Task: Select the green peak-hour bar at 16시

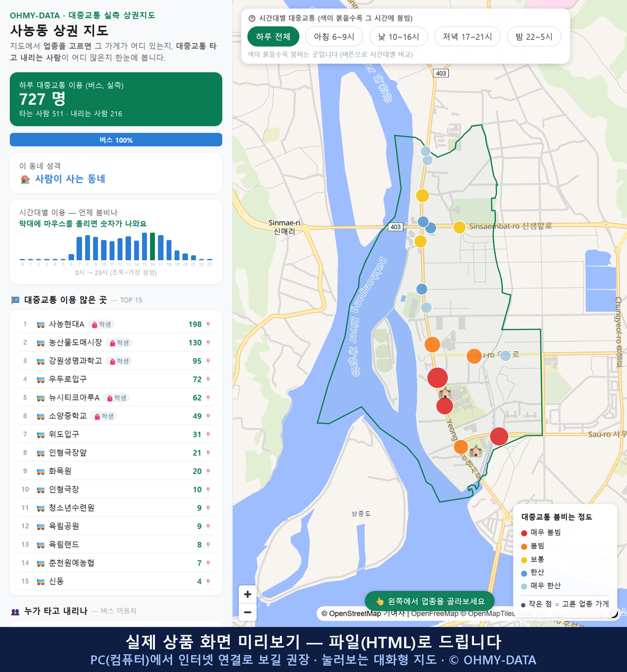Action: point(152,247)
